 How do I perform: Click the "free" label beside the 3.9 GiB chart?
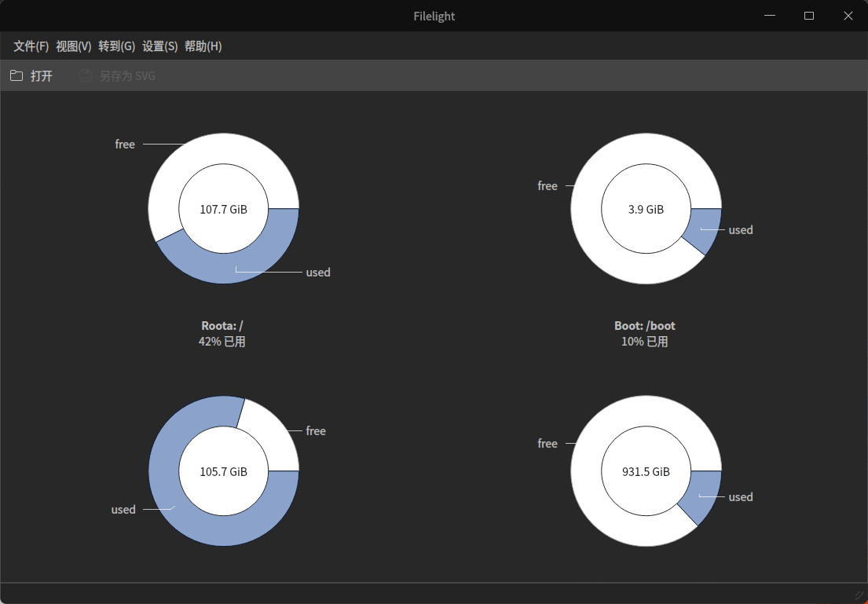point(548,186)
